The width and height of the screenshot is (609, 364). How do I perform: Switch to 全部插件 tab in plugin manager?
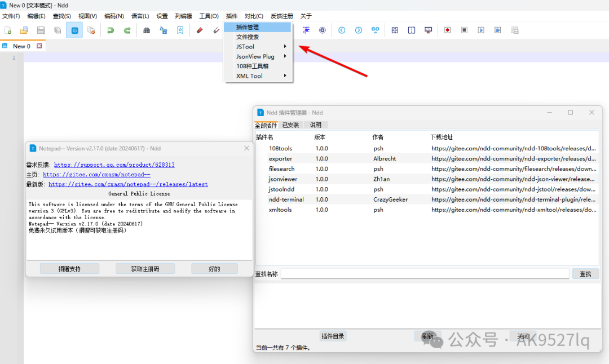point(266,125)
